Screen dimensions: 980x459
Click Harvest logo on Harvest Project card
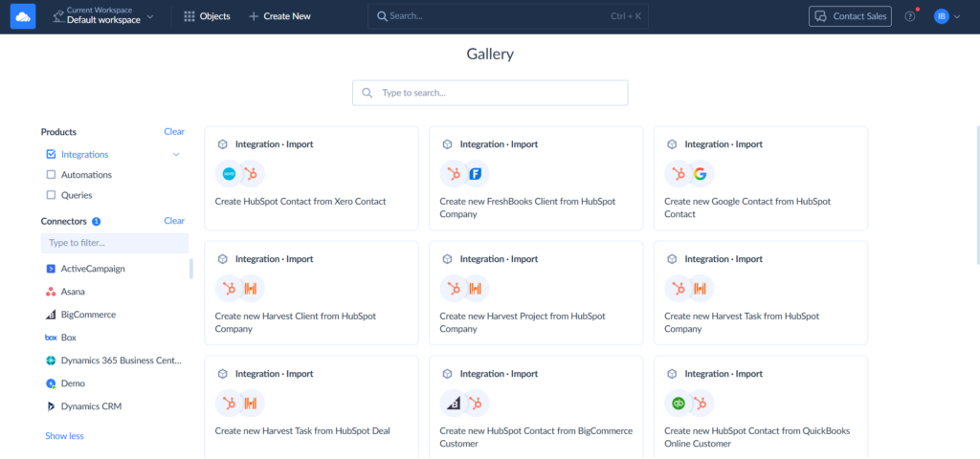(x=476, y=289)
